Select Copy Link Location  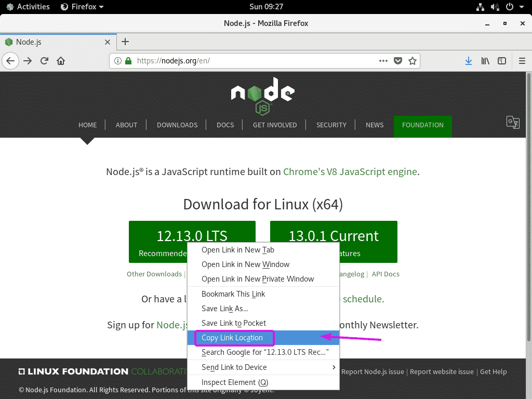click(x=232, y=338)
